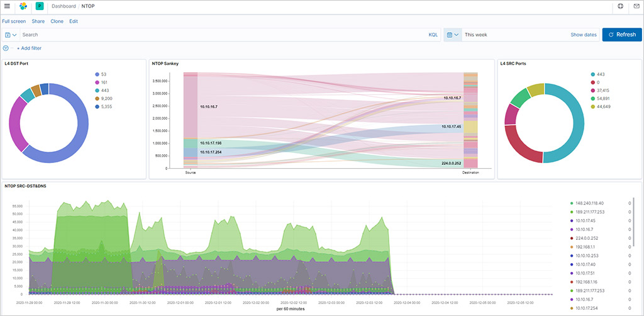644x316 pixels.
Task: Expand the saved query dropdown
Action: pyautogui.click(x=11, y=35)
